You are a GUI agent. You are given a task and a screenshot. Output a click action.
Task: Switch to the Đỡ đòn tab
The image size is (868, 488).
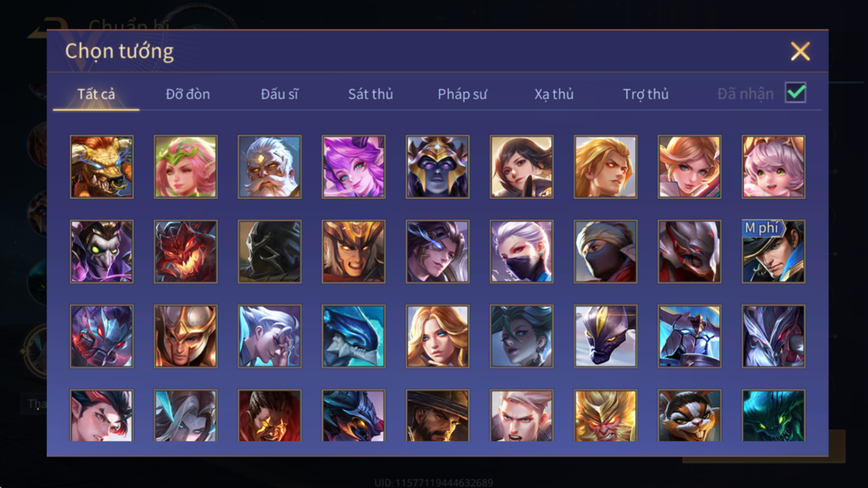pos(188,94)
